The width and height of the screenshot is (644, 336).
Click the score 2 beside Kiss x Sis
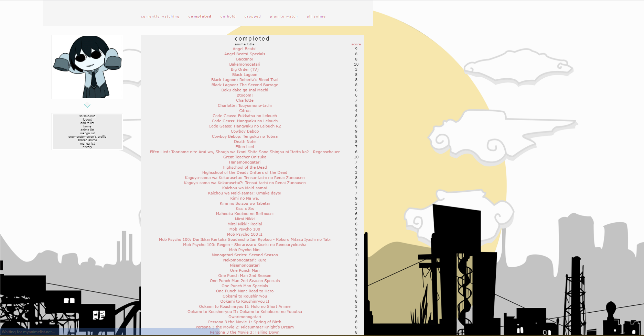coord(356,209)
